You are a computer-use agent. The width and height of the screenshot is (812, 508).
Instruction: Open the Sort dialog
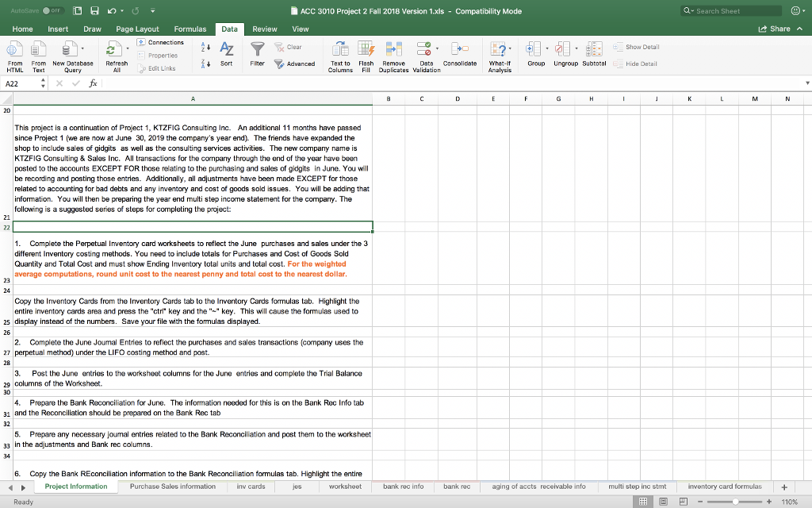[x=226, y=54]
